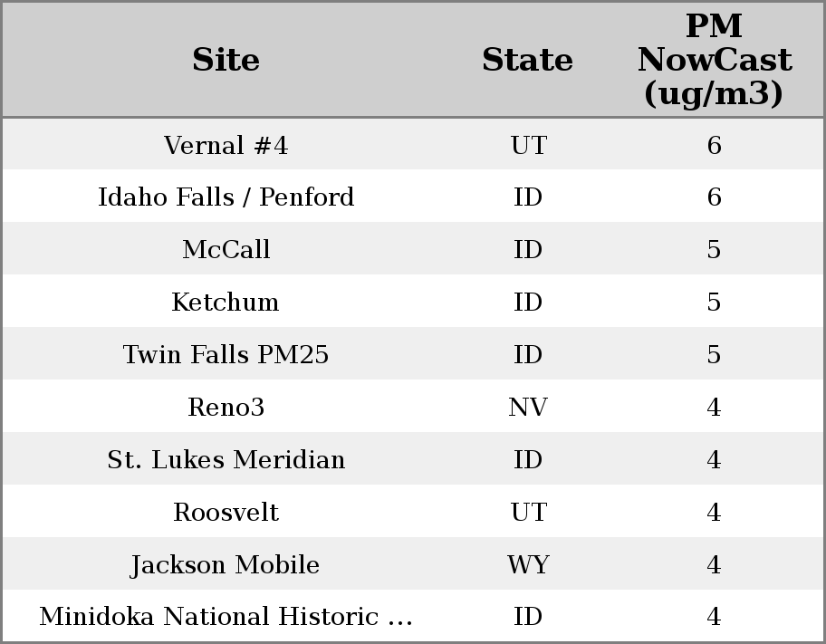Click the Jackson Mobile site entry

(226, 565)
